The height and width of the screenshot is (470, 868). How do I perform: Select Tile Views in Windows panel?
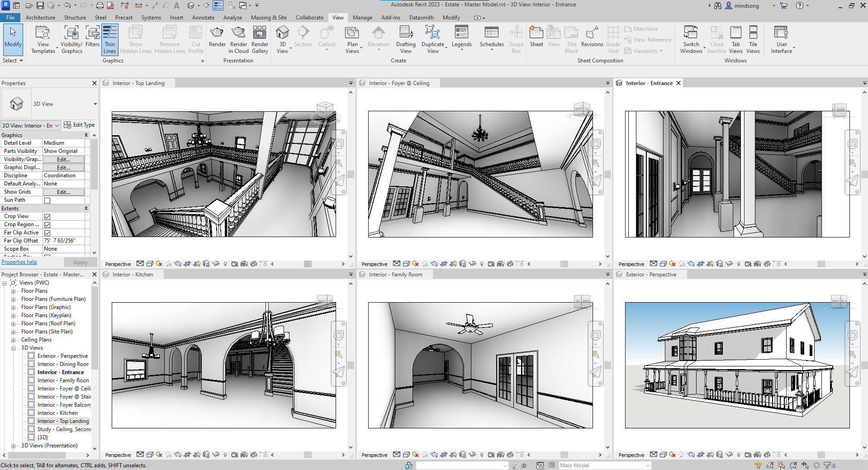click(x=753, y=39)
